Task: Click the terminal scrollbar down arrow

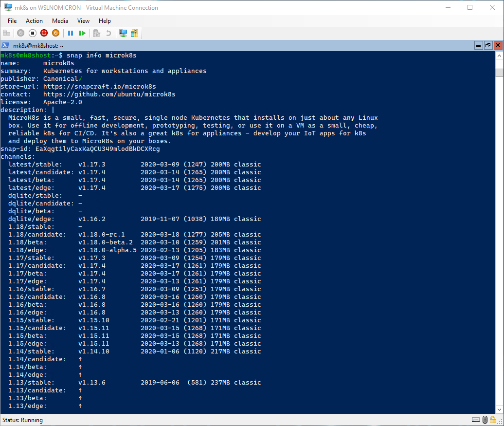Action: [499, 409]
